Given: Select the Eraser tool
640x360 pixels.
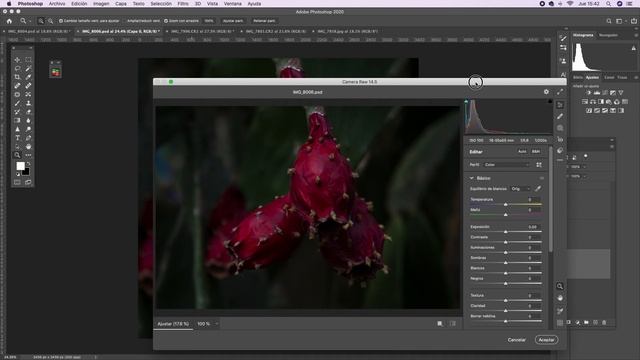Looking at the screenshot, I should tap(28, 112).
